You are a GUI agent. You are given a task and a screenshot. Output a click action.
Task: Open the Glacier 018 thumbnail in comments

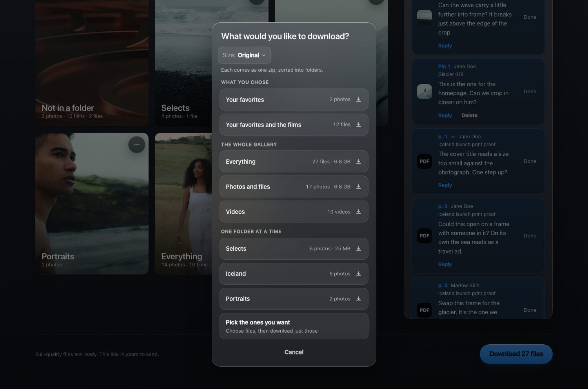tap(425, 92)
